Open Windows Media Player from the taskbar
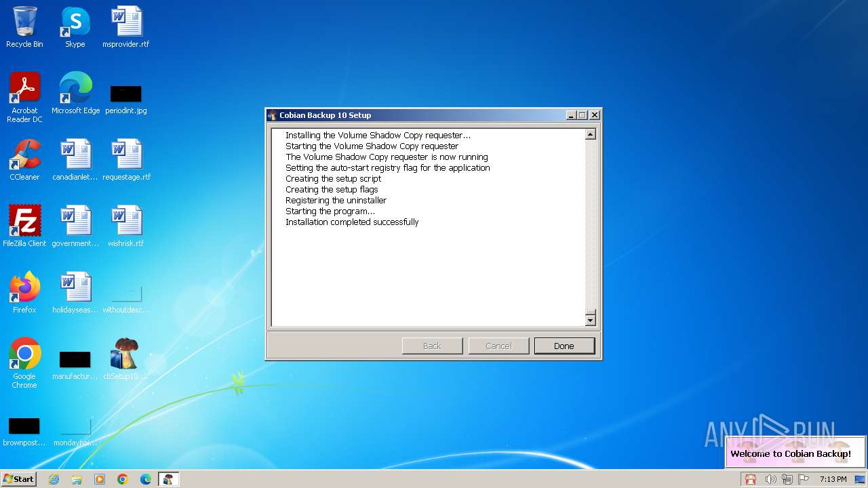The height and width of the screenshot is (488, 868). pos(100,479)
